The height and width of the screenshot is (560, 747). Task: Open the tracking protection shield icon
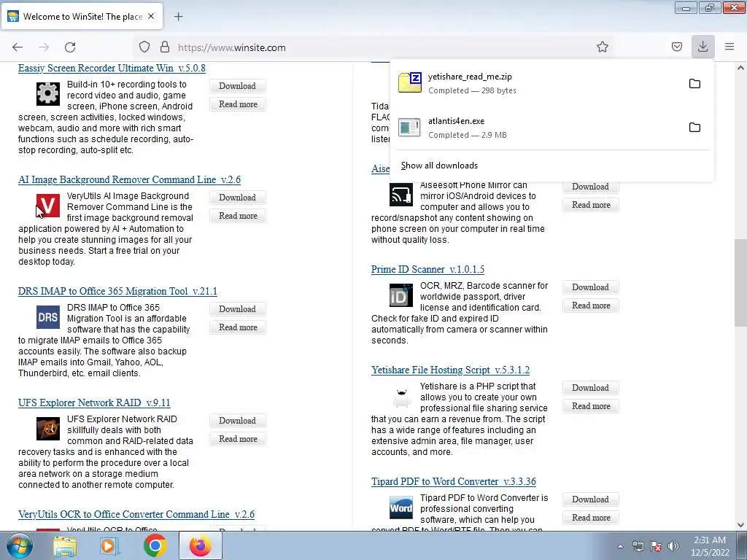click(144, 47)
